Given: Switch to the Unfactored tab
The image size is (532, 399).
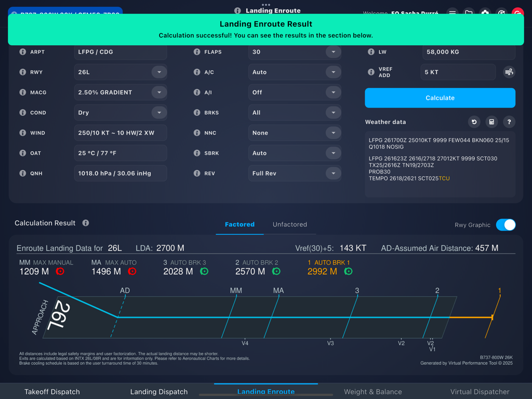Looking at the screenshot, I should 289,224.
